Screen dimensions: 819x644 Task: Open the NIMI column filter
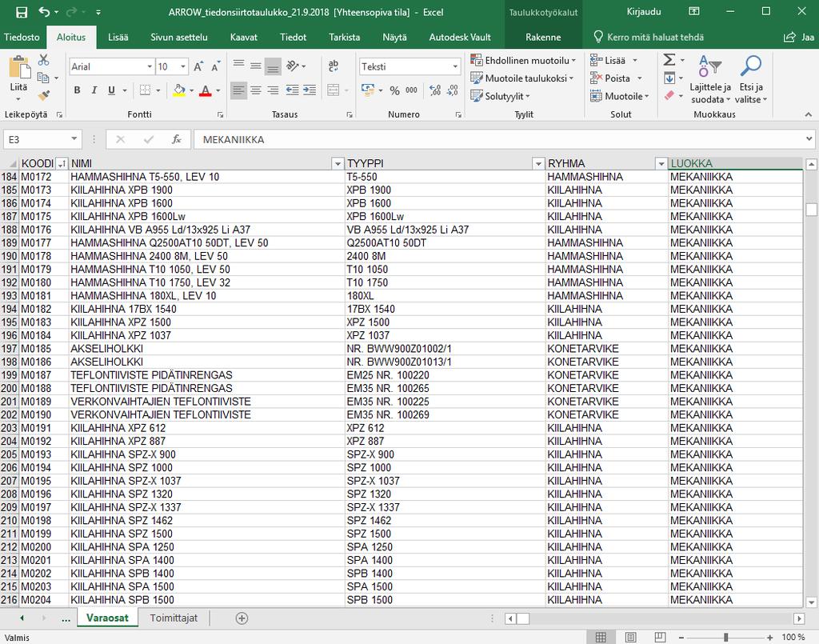coord(338,164)
